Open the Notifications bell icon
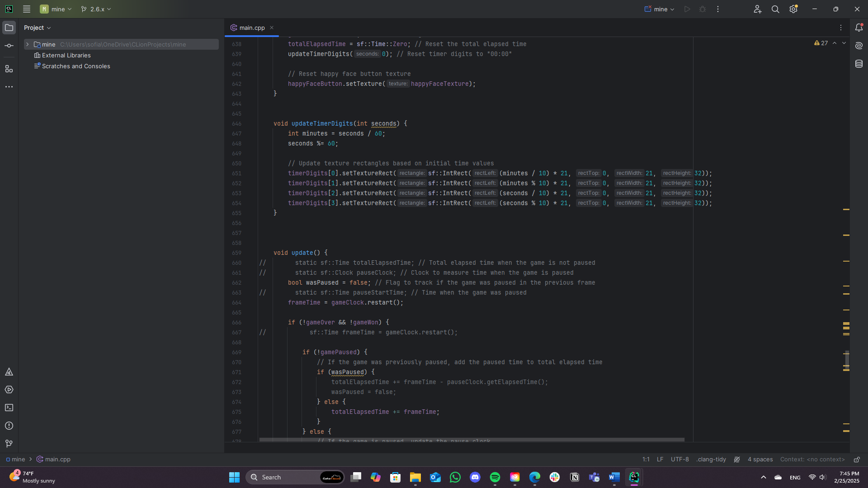Image resolution: width=868 pixels, height=488 pixels. click(x=859, y=28)
